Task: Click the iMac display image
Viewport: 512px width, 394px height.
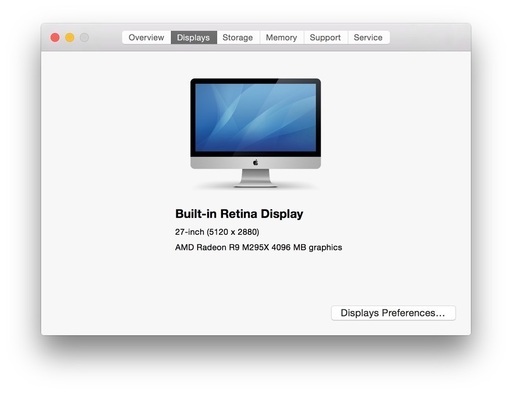Action: (x=255, y=133)
